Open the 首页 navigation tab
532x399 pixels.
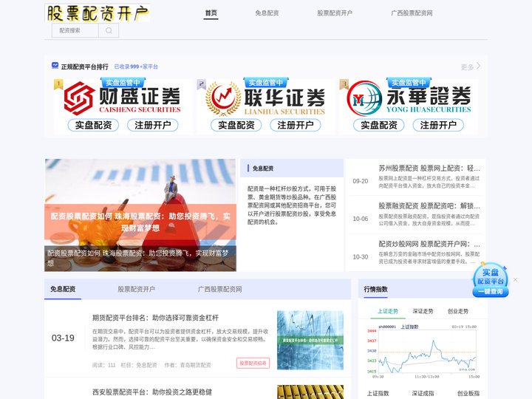coord(211,13)
